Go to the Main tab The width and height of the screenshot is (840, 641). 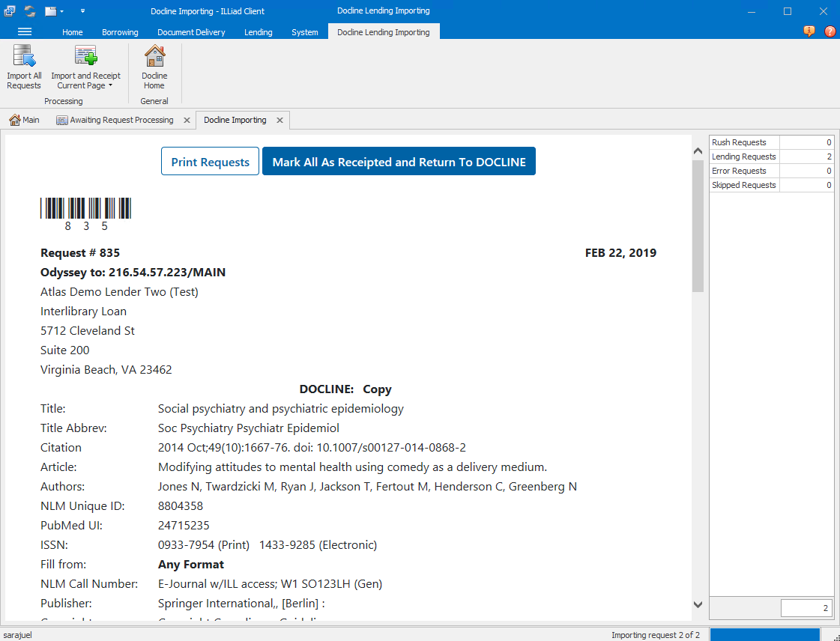(x=25, y=120)
